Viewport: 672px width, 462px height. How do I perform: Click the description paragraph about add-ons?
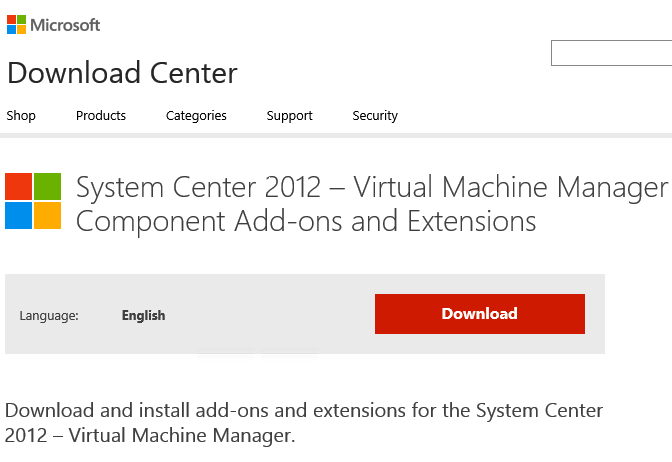click(x=304, y=423)
